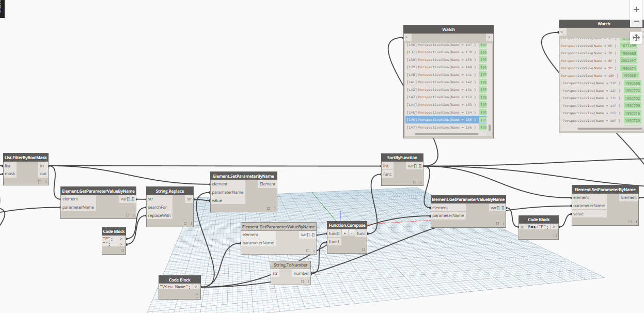Toggle preview box on List.FilterByBoolMask node

(40, 182)
